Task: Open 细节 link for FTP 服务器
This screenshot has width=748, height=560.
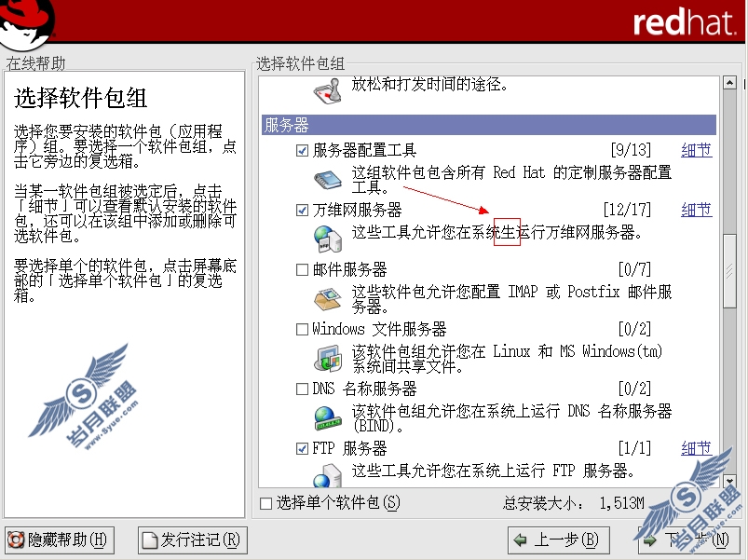Action: point(697,448)
